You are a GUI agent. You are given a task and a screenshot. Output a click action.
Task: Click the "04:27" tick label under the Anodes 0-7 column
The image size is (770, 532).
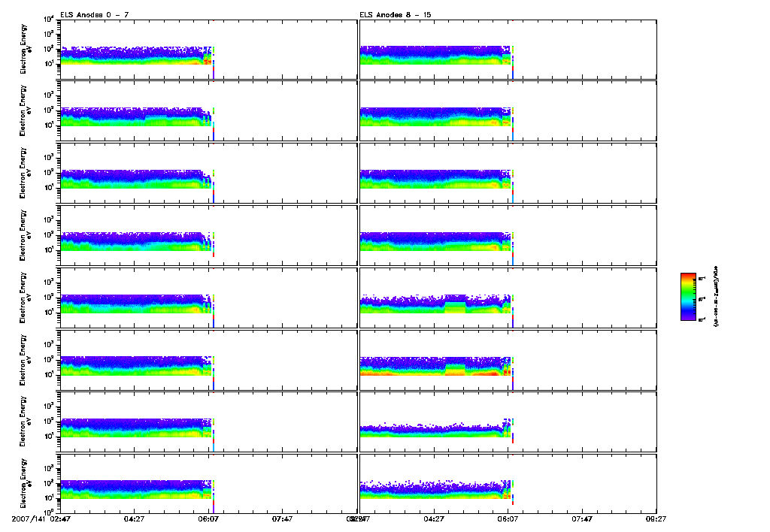point(134,519)
